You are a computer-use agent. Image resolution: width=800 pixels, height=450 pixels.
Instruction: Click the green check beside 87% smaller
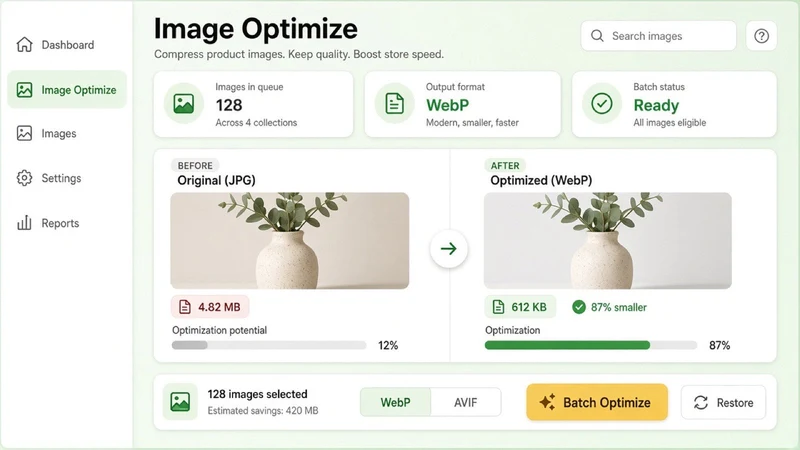(579, 307)
